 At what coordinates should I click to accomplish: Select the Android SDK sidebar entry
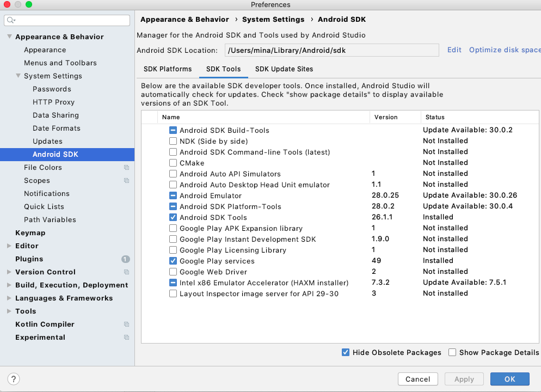coord(67,155)
